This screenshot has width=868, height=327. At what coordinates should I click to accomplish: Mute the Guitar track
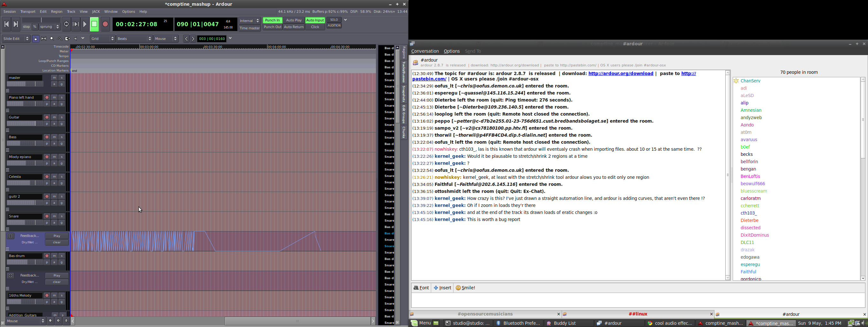coord(54,117)
